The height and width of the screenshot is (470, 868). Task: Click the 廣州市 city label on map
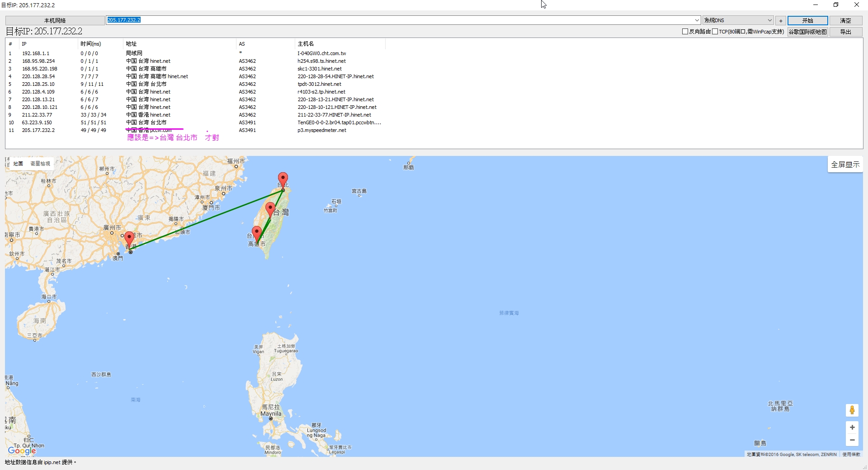click(112, 228)
